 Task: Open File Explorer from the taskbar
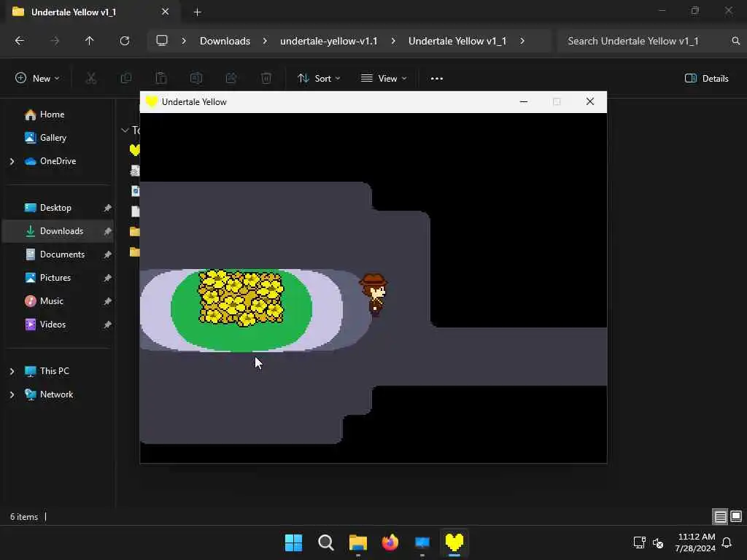(x=357, y=542)
